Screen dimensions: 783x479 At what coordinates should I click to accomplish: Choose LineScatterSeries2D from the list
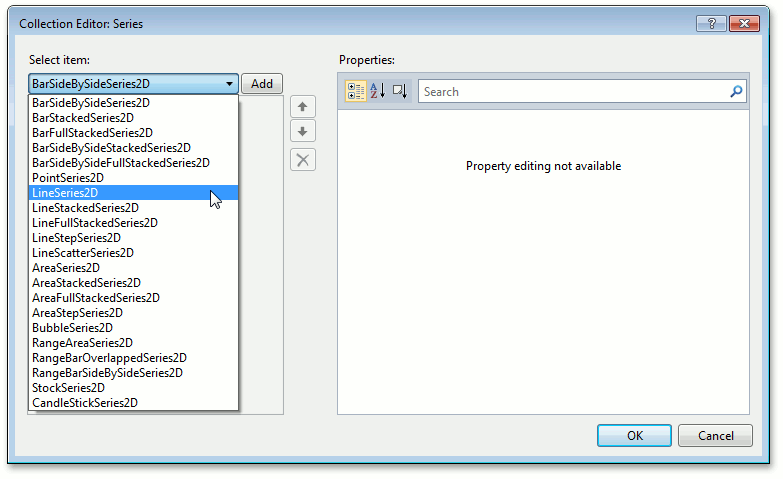133,253
